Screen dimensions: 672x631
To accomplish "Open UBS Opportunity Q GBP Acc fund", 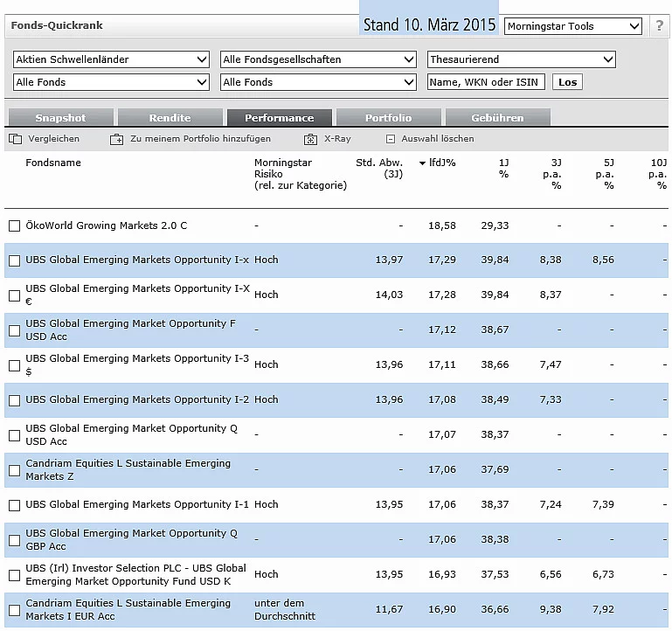I will coord(132,539).
